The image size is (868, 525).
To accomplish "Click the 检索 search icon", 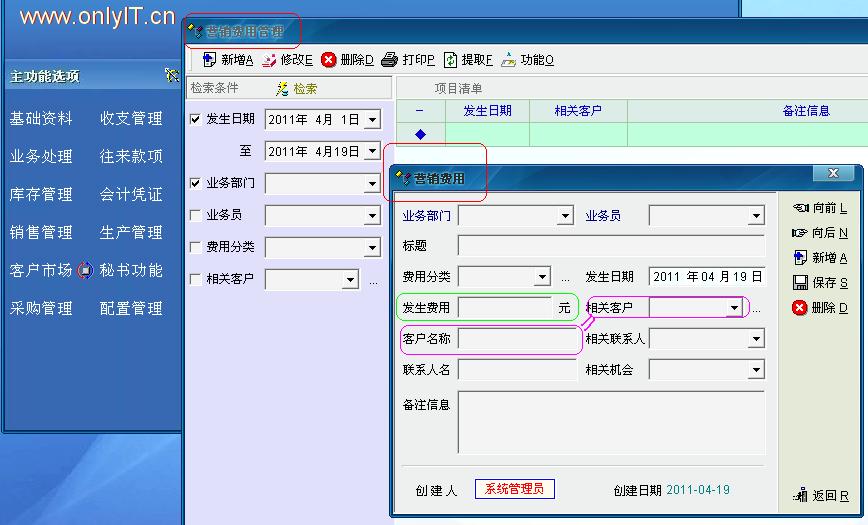I will pyautogui.click(x=283, y=89).
